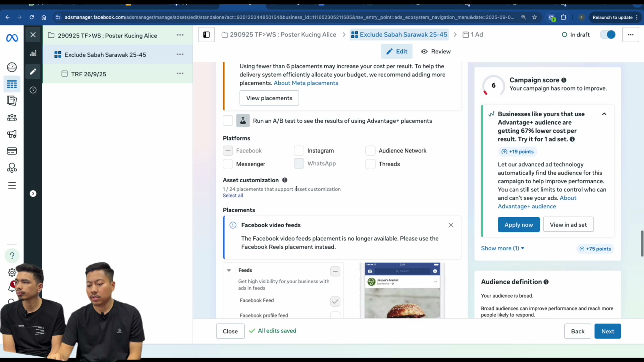Go to the 1 Ad breadcrumb
This screenshot has height=362, width=644.
point(473,35)
